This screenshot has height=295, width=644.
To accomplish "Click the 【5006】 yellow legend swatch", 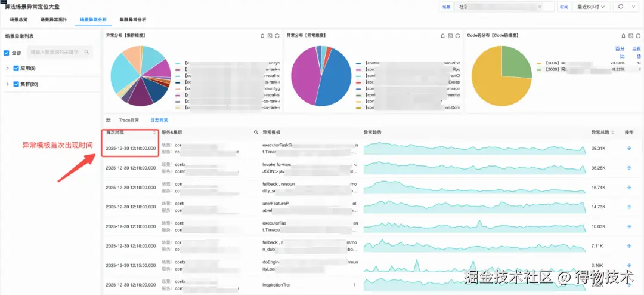I will [x=539, y=63].
